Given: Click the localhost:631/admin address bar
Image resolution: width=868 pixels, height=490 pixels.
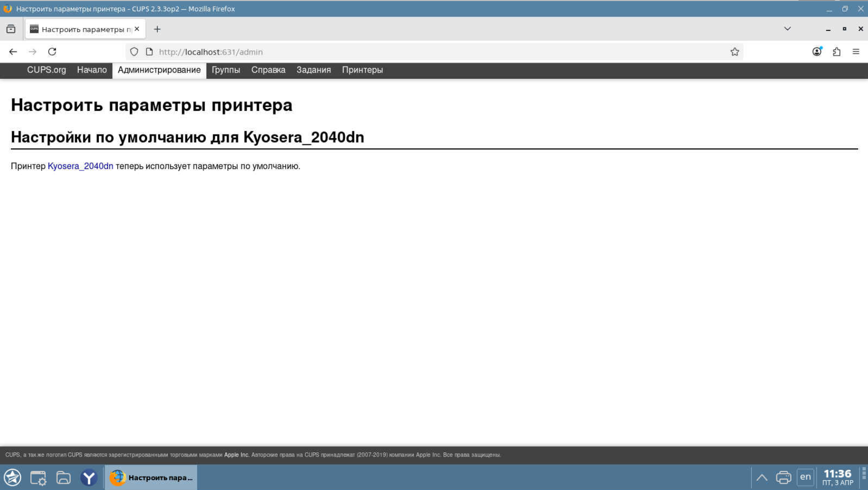Looking at the screenshot, I should click(412, 52).
